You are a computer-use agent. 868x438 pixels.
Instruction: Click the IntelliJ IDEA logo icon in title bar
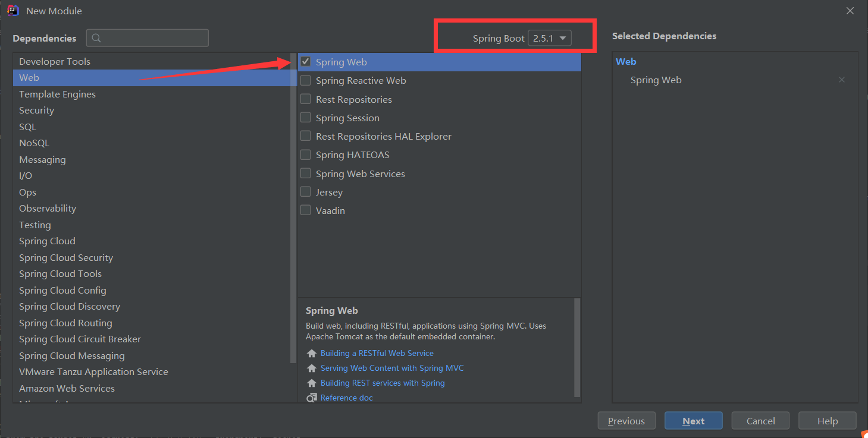pos(13,11)
